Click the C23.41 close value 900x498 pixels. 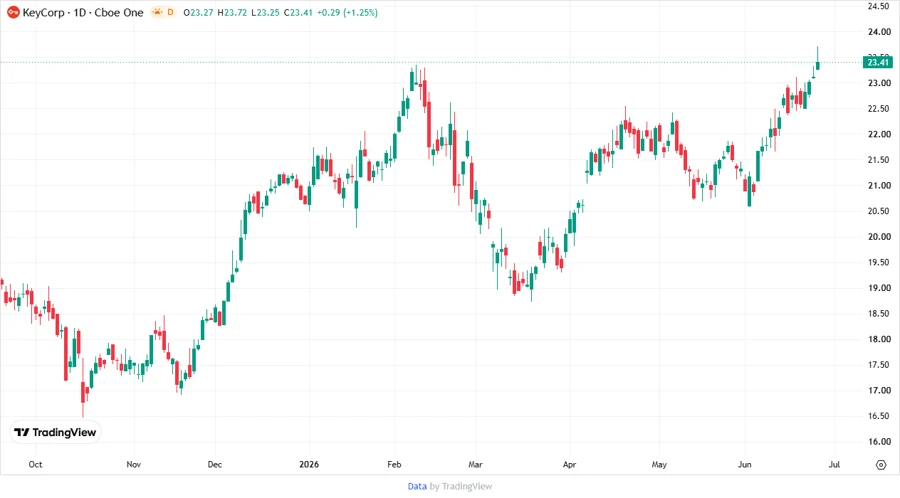298,12
